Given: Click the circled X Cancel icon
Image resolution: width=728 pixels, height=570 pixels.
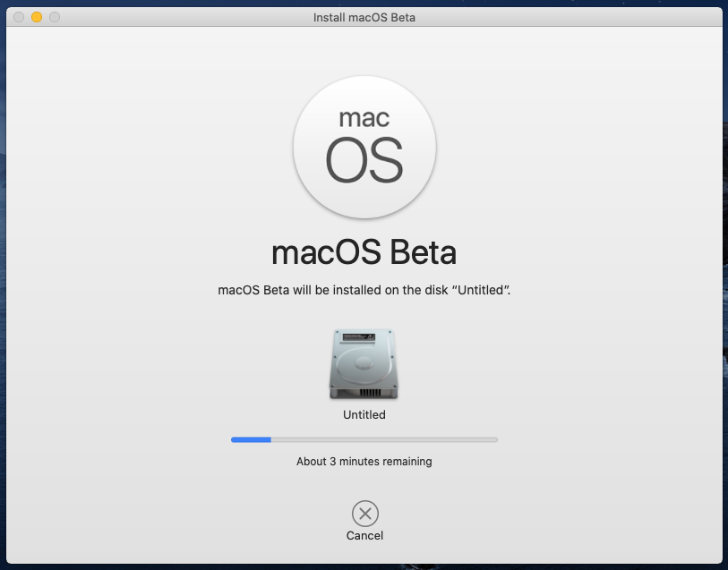Looking at the screenshot, I should coord(365,514).
